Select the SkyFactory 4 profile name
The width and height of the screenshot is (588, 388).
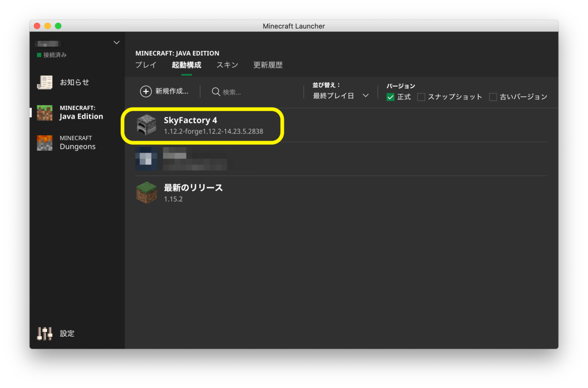coord(191,120)
